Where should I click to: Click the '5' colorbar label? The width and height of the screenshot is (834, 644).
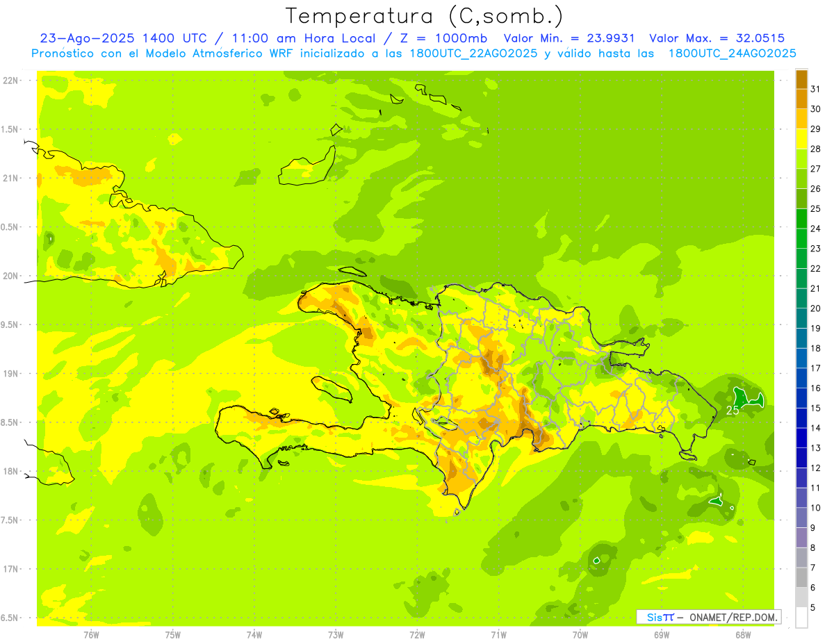click(813, 607)
